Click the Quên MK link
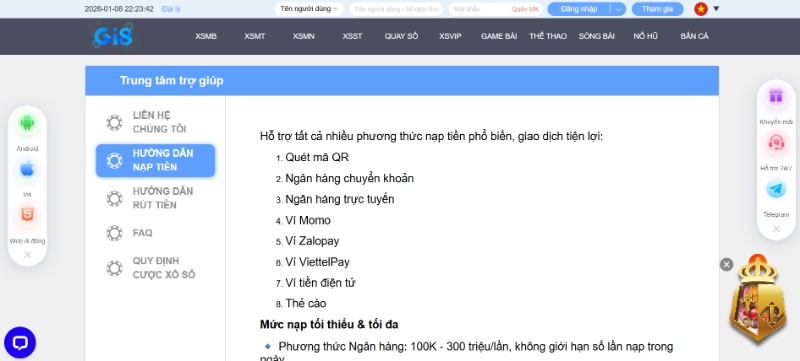Image resolution: width=800 pixels, height=361 pixels. [525, 9]
